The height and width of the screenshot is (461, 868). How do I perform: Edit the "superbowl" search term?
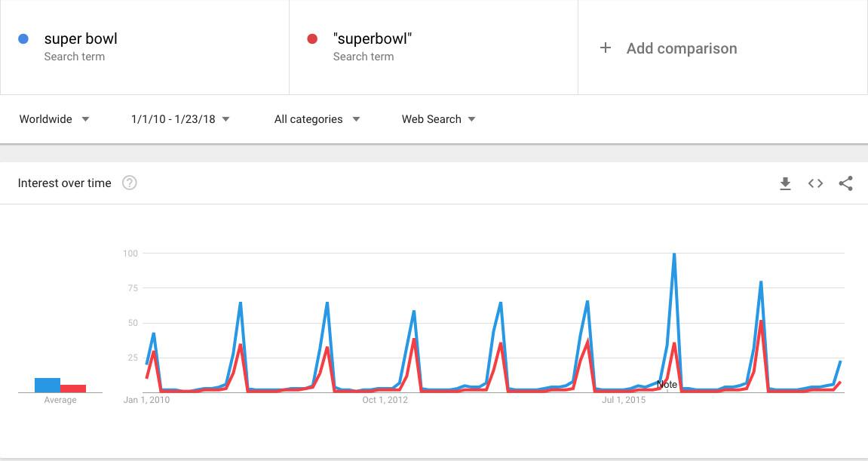tap(372, 38)
